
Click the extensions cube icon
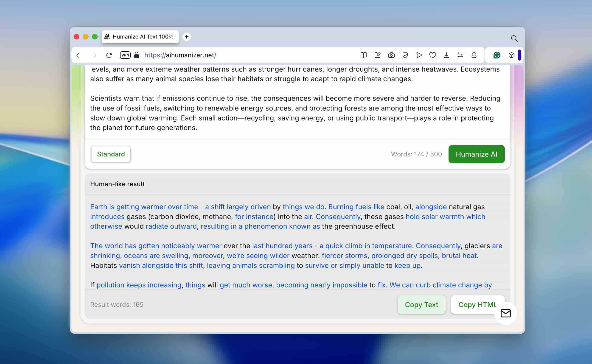[511, 55]
